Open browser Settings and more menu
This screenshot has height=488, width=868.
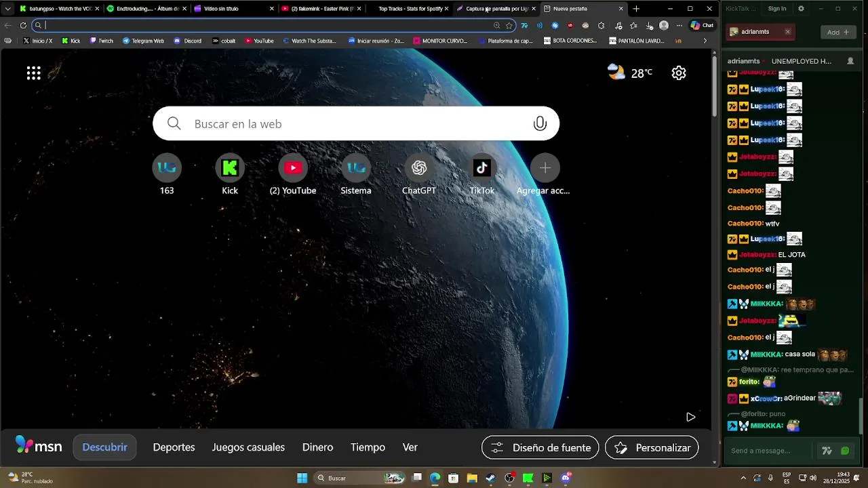tap(679, 26)
